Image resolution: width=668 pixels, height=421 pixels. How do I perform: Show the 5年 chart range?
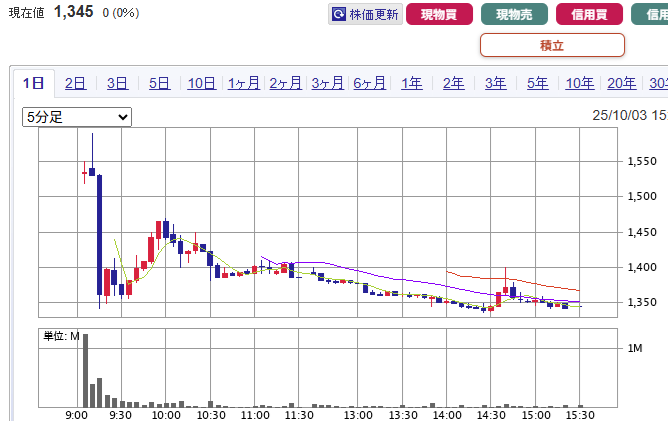tap(537, 83)
